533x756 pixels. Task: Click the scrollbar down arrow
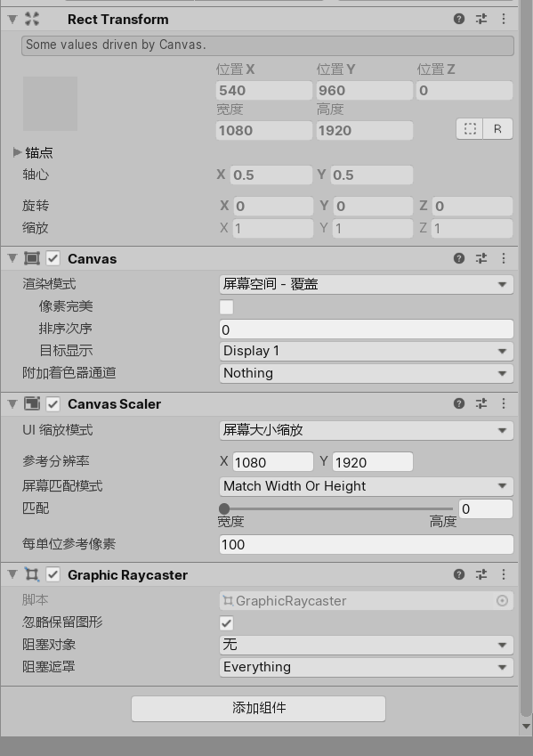click(x=525, y=726)
